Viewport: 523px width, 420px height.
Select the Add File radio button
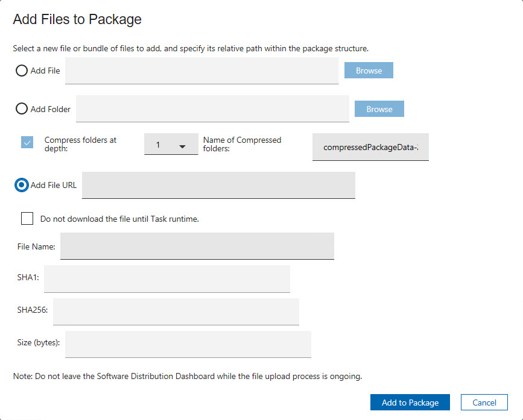pyautogui.click(x=22, y=71)
